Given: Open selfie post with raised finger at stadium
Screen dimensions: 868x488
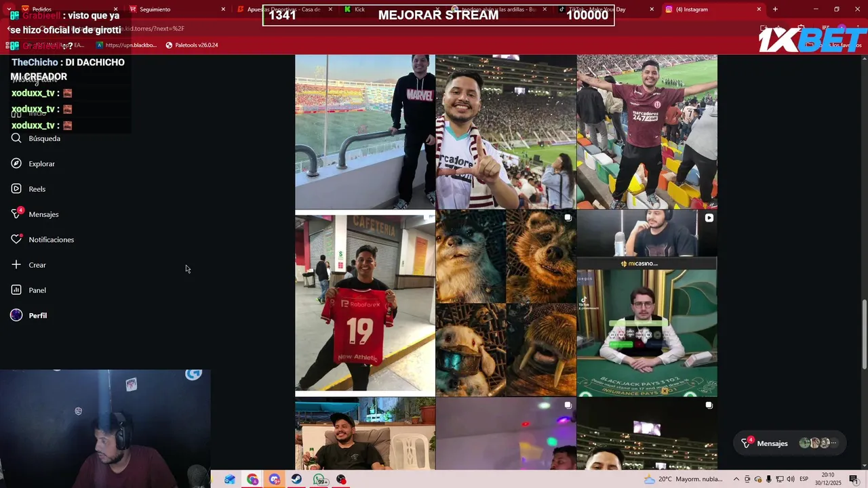Looking at the screenshot, I should (x=506, y=131).
